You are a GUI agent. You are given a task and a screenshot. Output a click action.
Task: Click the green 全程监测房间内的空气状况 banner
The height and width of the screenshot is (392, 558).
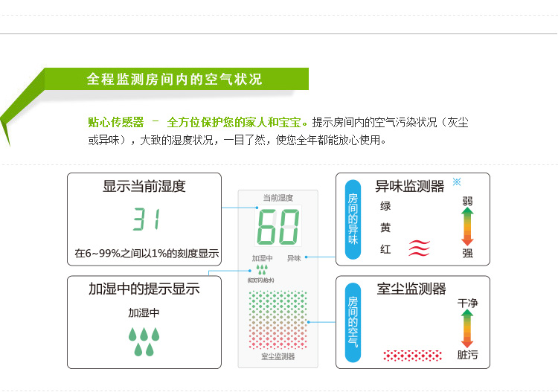point(175,79)
